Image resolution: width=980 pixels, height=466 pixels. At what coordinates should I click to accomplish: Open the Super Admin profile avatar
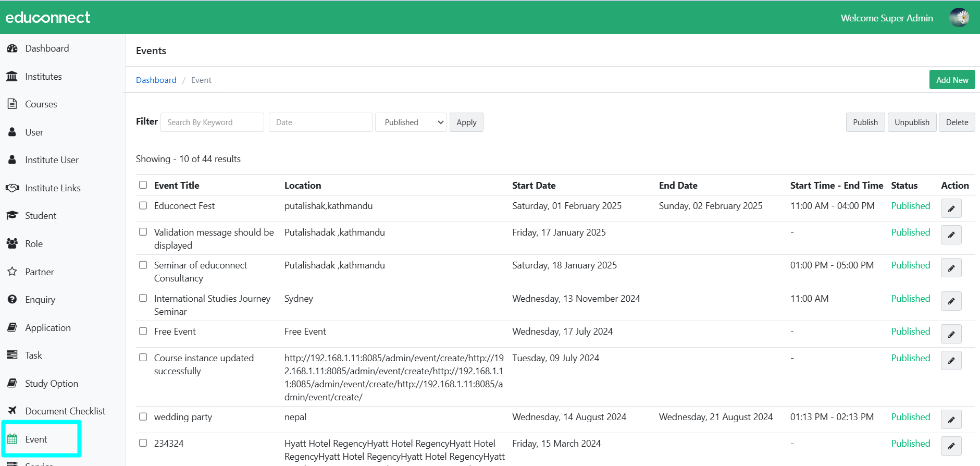(959, 18)
